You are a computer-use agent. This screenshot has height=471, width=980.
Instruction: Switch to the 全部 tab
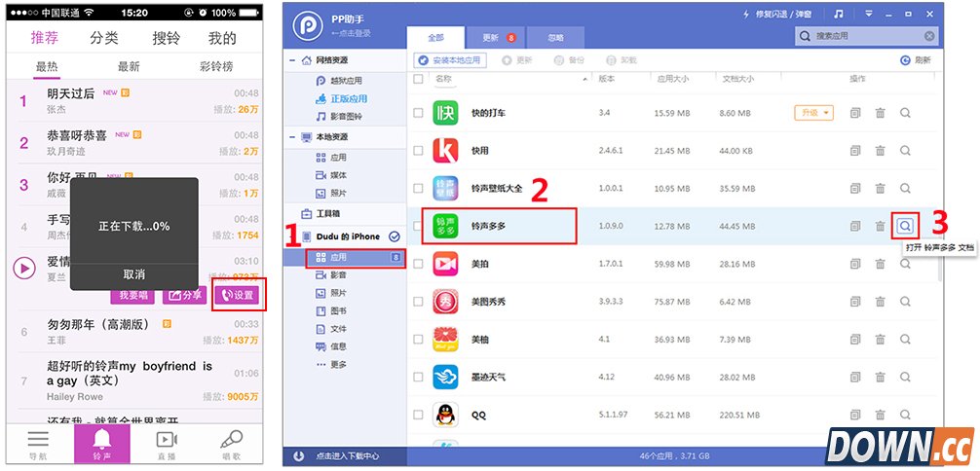435,38
